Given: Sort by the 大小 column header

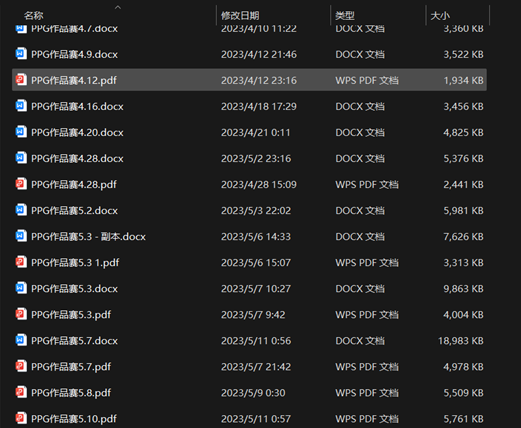Looking at the screenshot, I should (x=440, y=15).
